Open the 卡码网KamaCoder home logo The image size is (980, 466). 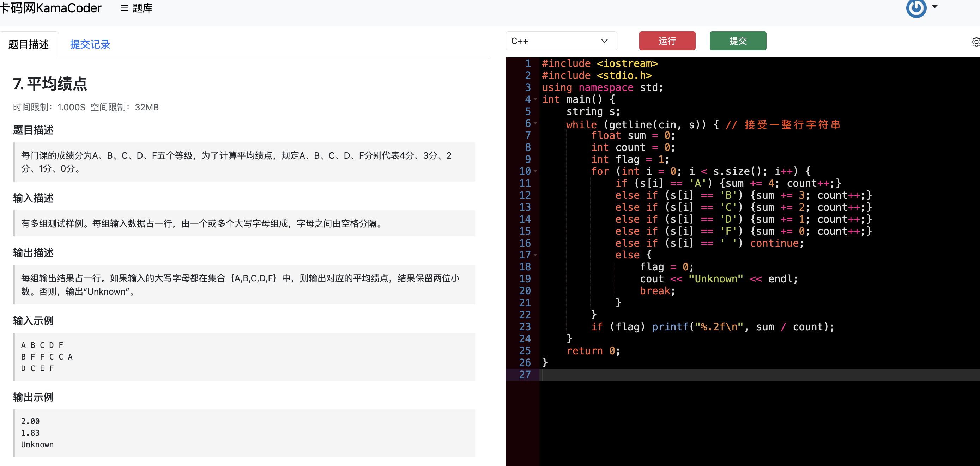tap(50, 8)
